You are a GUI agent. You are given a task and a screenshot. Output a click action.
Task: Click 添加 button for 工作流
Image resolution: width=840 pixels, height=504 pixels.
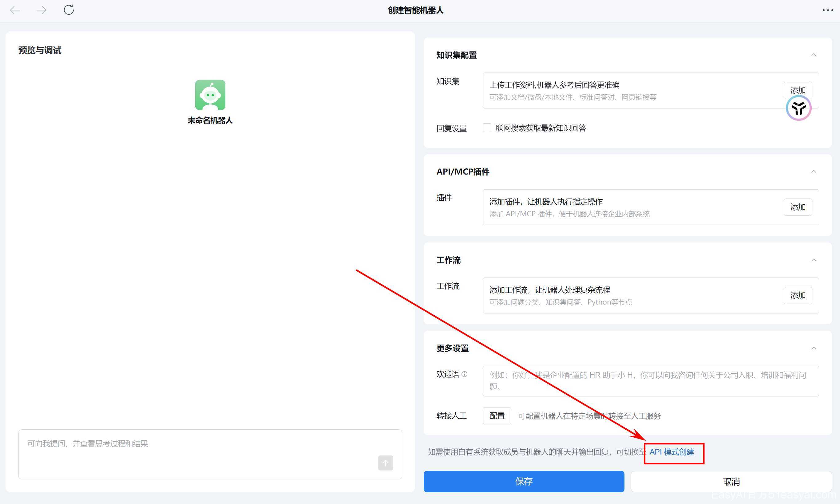798,295
